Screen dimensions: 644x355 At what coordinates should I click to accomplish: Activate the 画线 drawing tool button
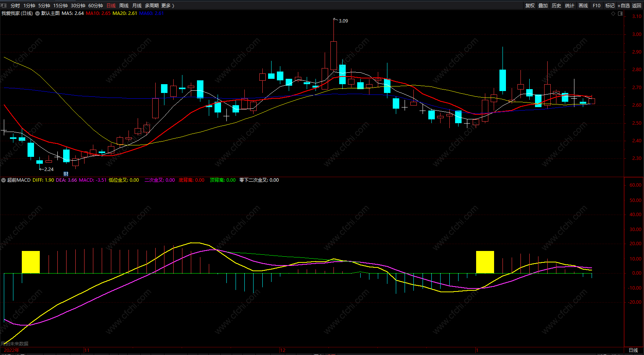tap(583, 5)
